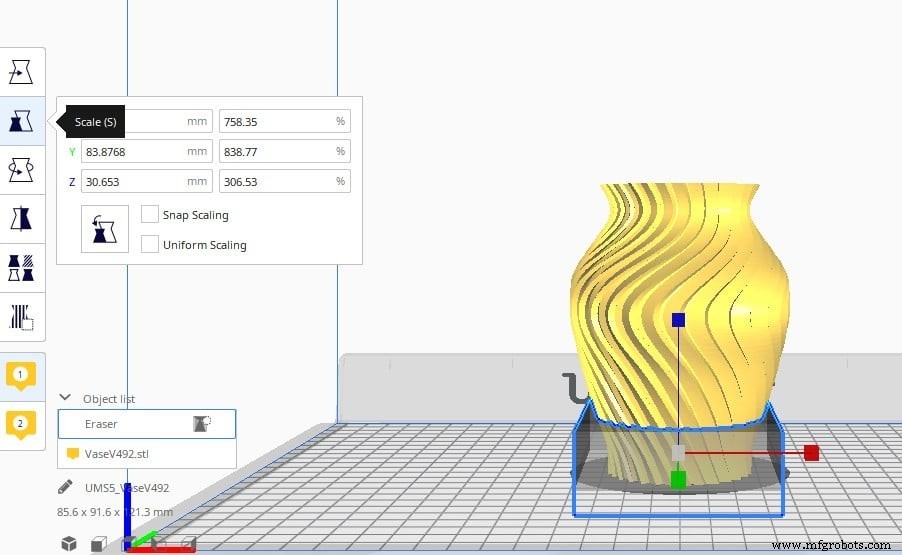
Task: Select the Move tool in left toolbar
Action: (x=21, y=72)
